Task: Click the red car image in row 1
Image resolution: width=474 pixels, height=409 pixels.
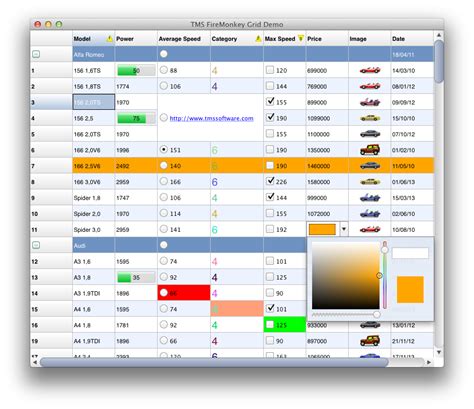Action: pyautogui.click(x=370, y=70)
